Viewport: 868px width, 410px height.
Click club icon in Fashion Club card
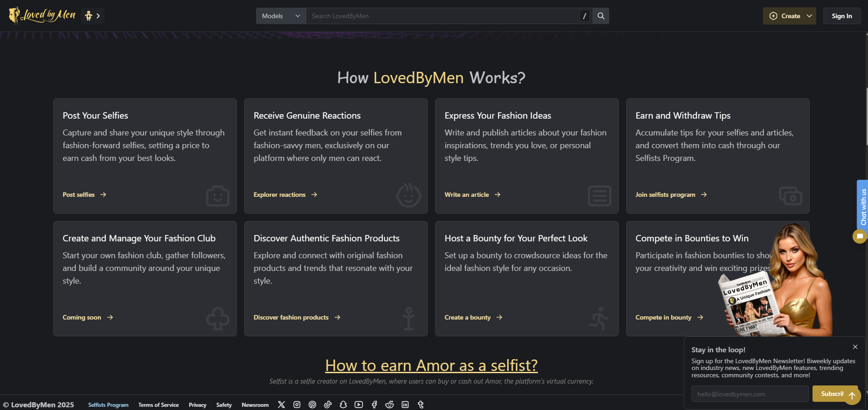coord(218,318)
